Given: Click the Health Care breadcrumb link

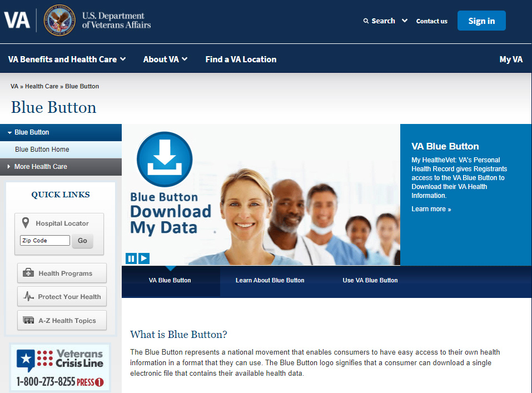Looking at the screenshot, I should coord(41,86).
